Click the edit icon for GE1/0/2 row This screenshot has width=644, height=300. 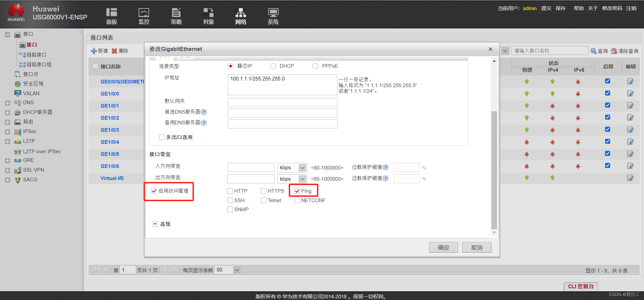coord(630,118)
